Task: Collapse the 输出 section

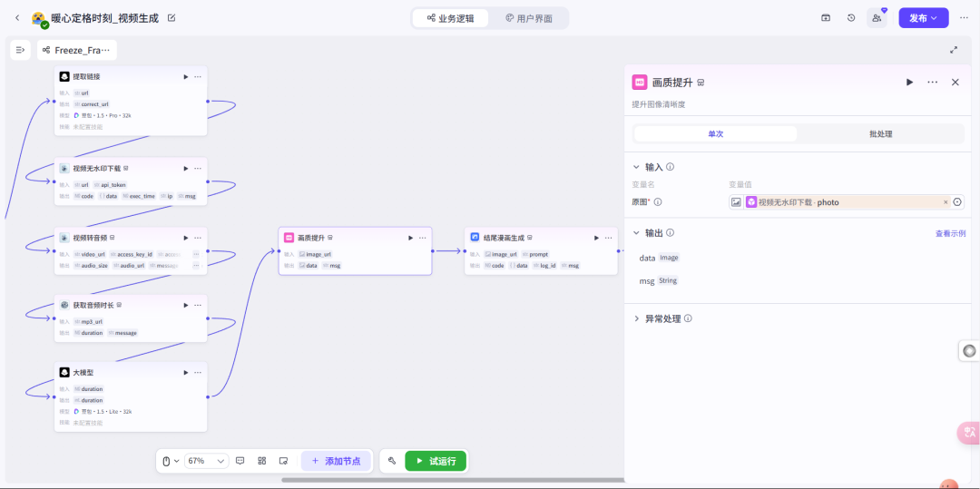Action: pos(636,233)
